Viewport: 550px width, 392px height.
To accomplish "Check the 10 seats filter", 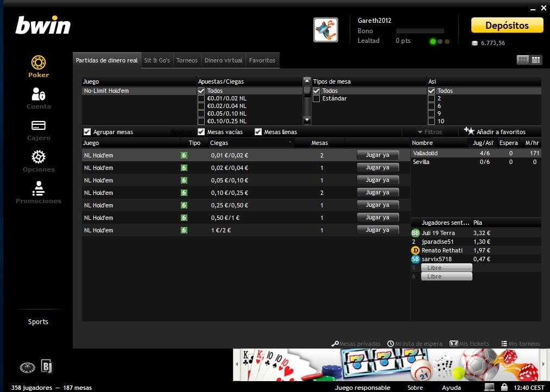I will [x=431, y=121].
